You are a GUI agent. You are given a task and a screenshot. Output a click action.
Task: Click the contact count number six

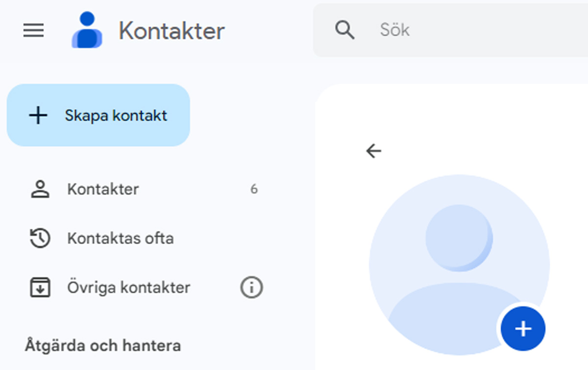pyautogui.click(x=254, y=189)
